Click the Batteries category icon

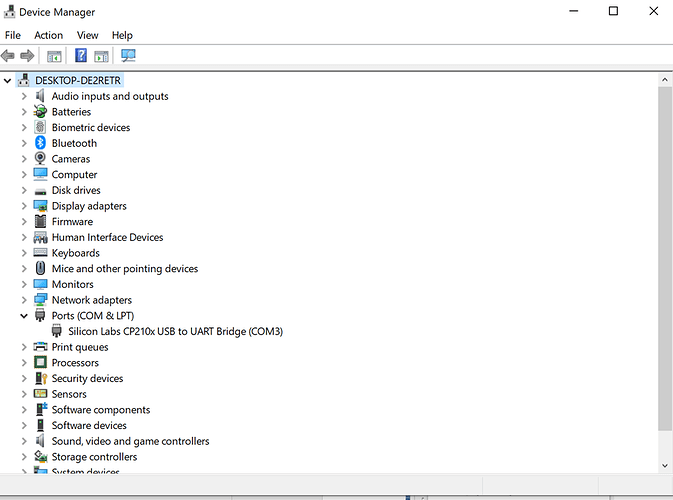coord(41,112)
